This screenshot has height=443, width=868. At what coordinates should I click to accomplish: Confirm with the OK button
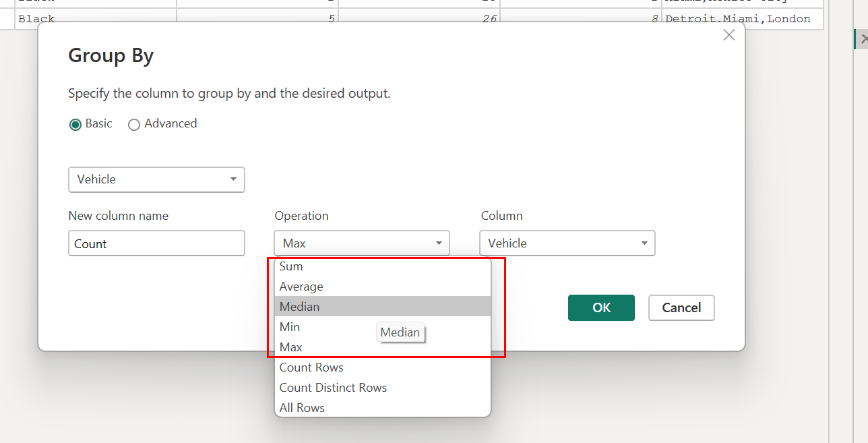601,307
